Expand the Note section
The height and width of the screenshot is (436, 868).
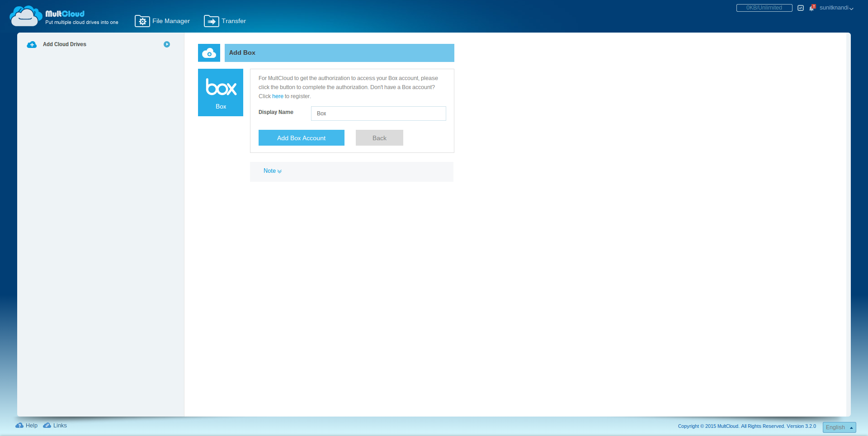pos(273,171)
